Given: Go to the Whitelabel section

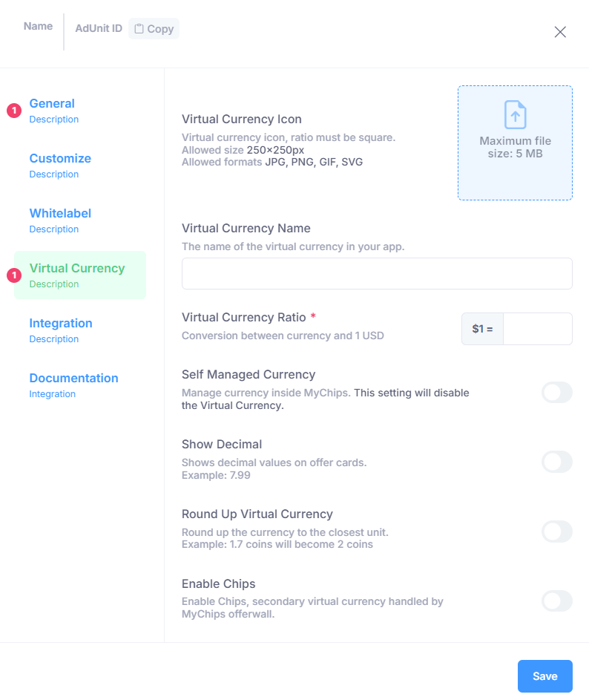Looking at the screenshot, I should click(x=60, y=214).
